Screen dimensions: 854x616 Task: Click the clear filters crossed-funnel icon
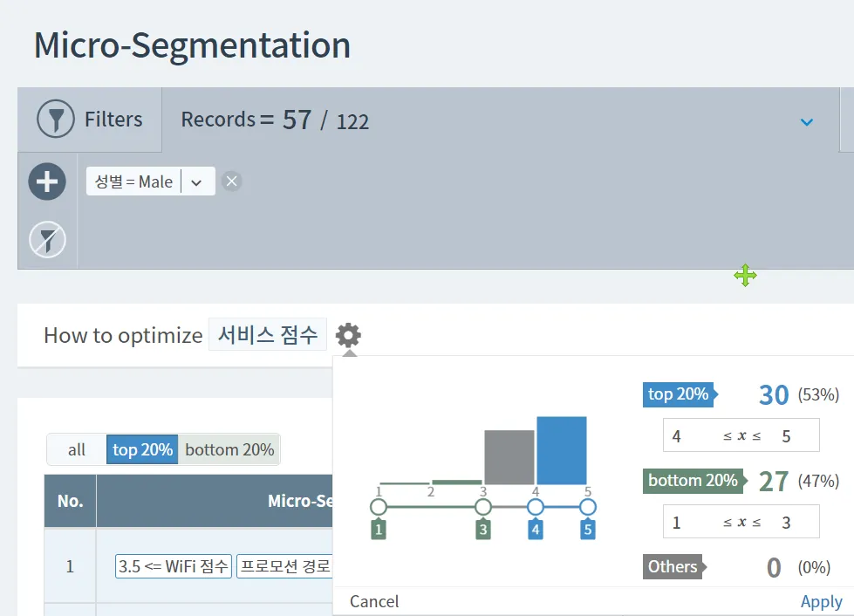(x=47, y=238)
